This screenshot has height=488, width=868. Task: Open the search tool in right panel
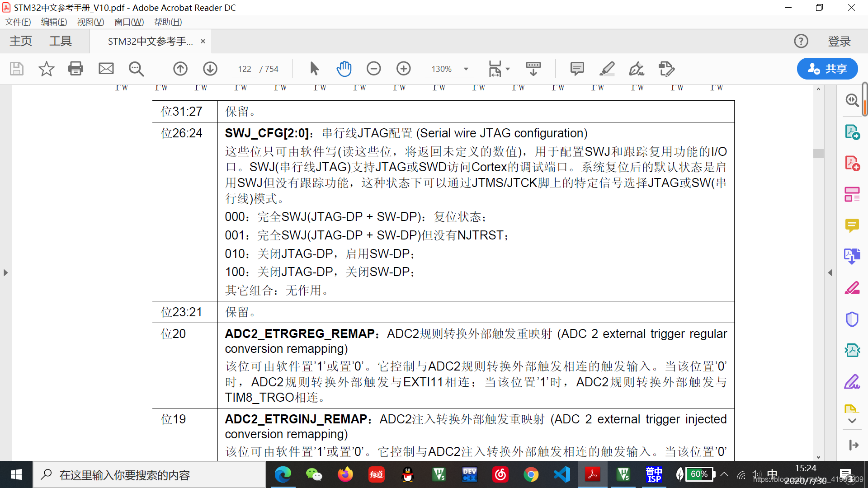pyautogui.click(x=852, y=100)
